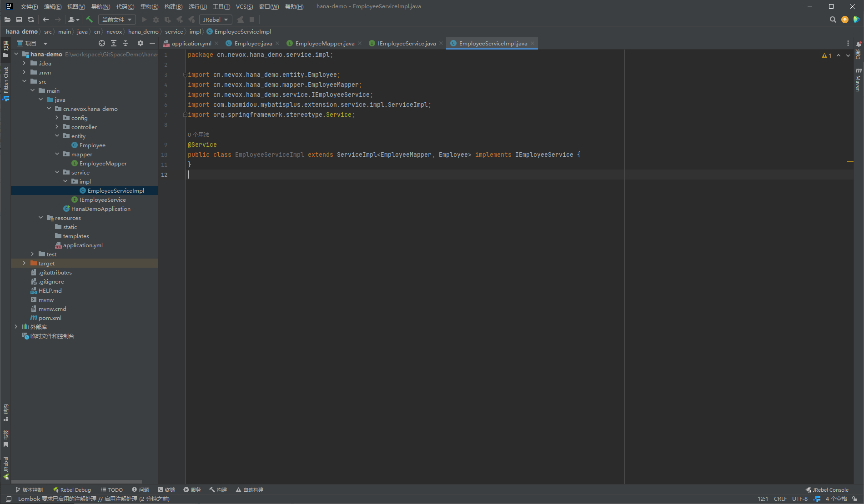The height and width of the screenshot is (504, 864).
Task: Switch to the application.yml tab
Action: [191, 43]
